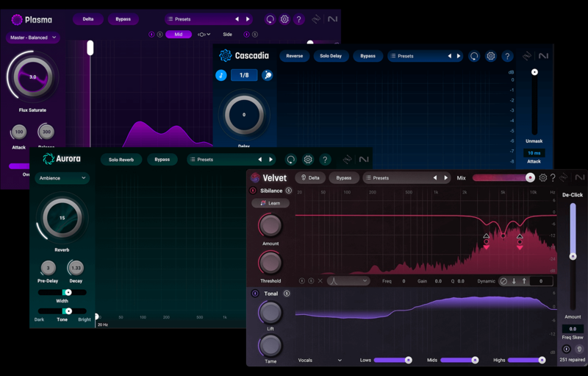Open Plasma settings gear
Viewport: 588px width, 376px height.
(x=284, y=19)
